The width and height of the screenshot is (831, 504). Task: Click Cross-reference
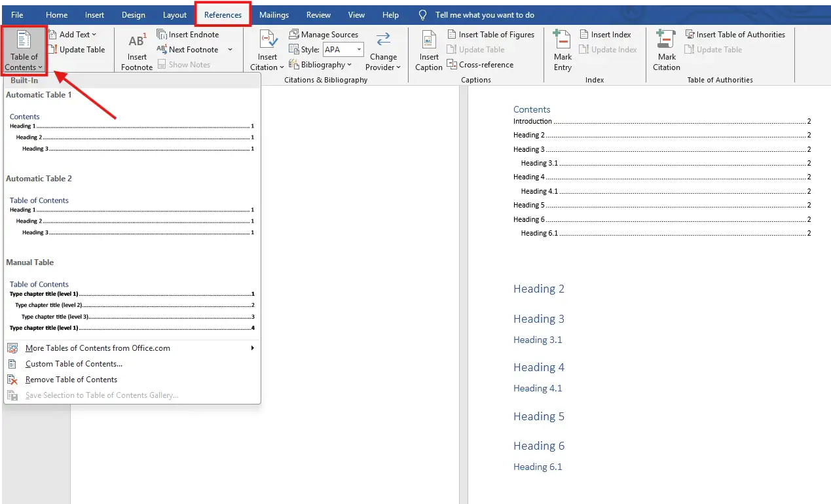480,64
